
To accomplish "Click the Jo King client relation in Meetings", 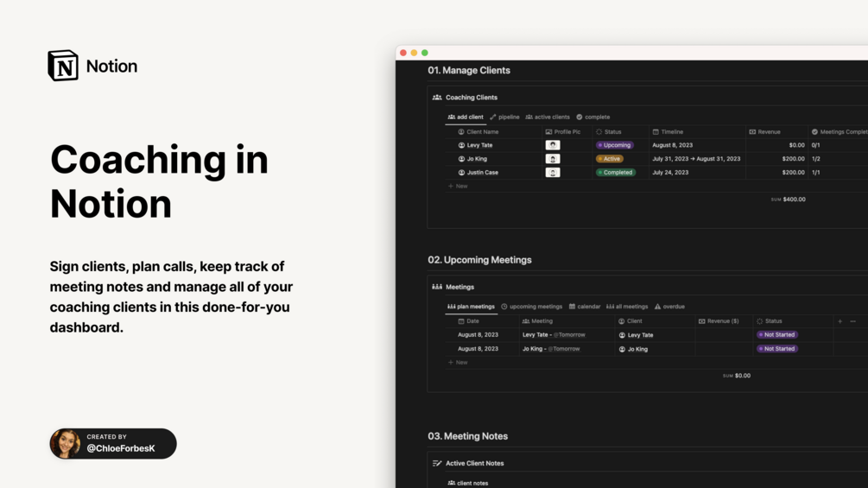I will click(633, 349).
